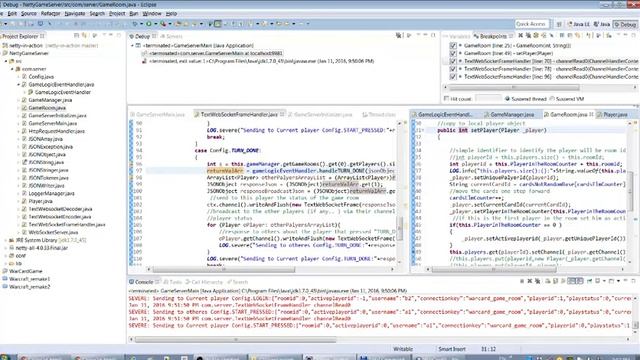
Task: Collapse the src folder in Project Explorer
Action: coord(6,61)
